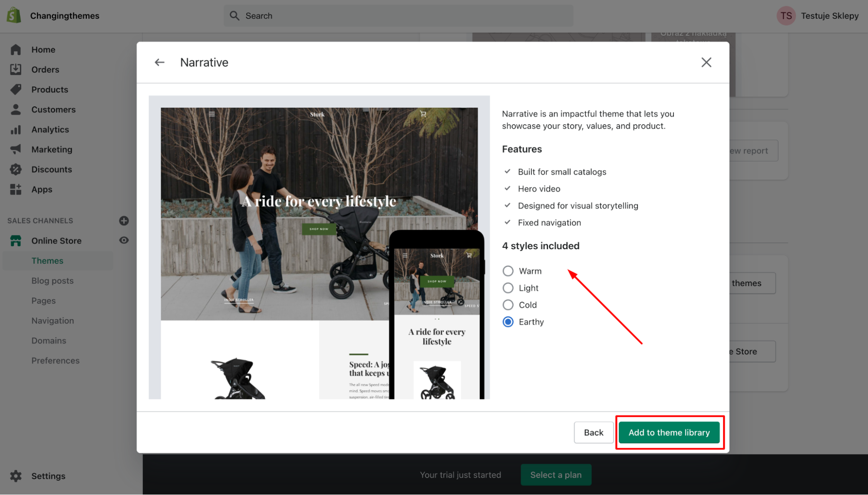Close the Narrative theme dialog
The width and height of the screenshot is (868, 495).
pos(706,63)
